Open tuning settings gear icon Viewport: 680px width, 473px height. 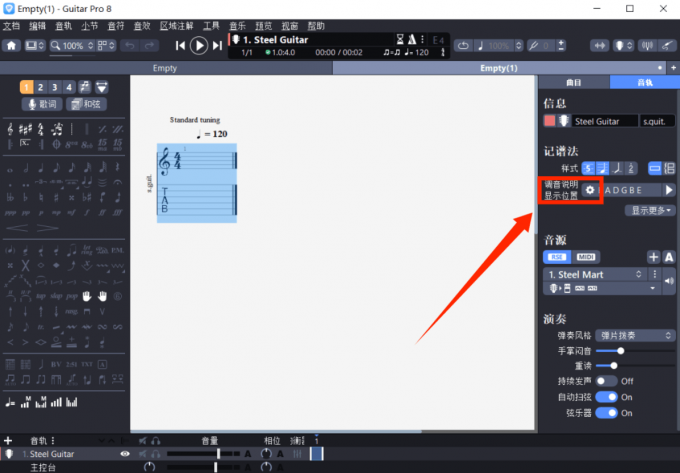tap(590, 190)
